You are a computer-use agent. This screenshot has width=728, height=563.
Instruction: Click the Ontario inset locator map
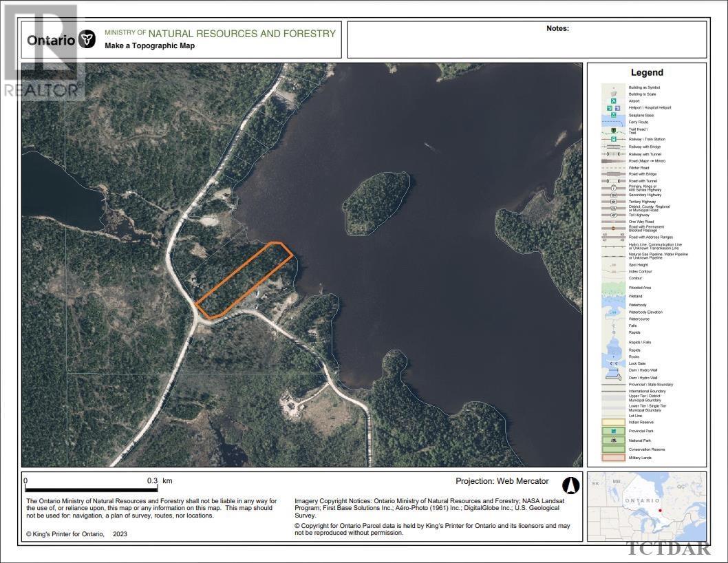click(647, 505)
